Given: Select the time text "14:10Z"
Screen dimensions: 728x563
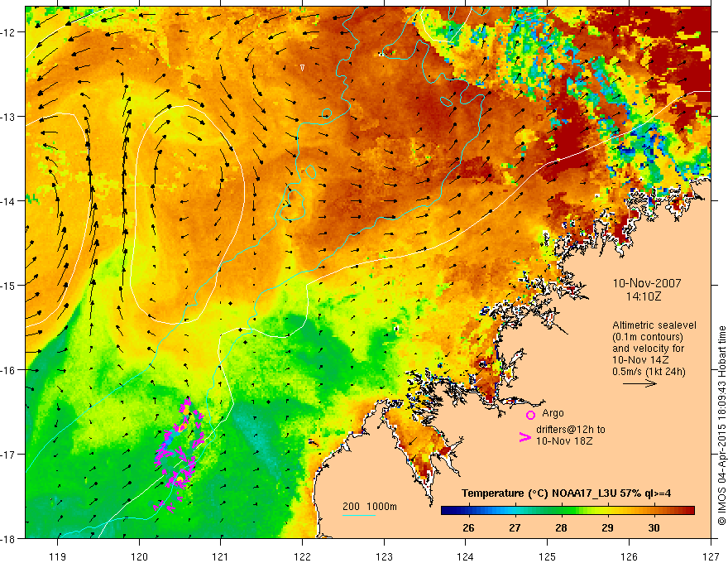Looking at the screenshot, I should [643, 296].
